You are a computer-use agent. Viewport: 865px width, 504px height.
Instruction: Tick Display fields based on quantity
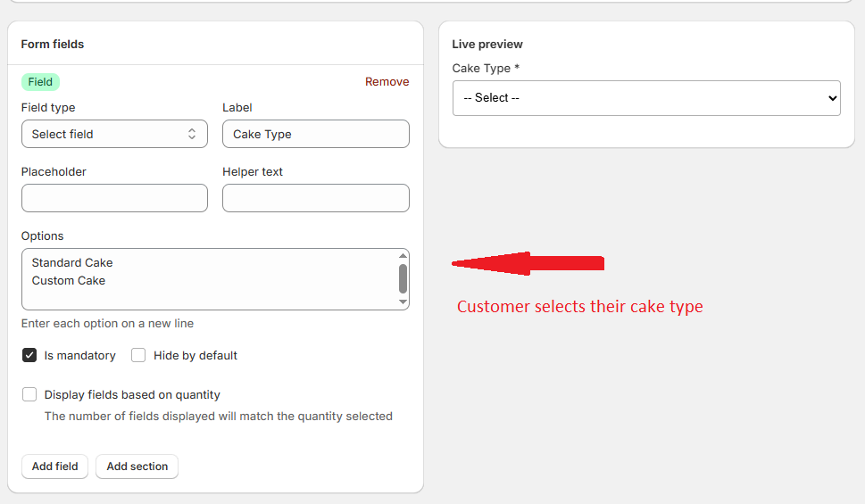point(29,394)
